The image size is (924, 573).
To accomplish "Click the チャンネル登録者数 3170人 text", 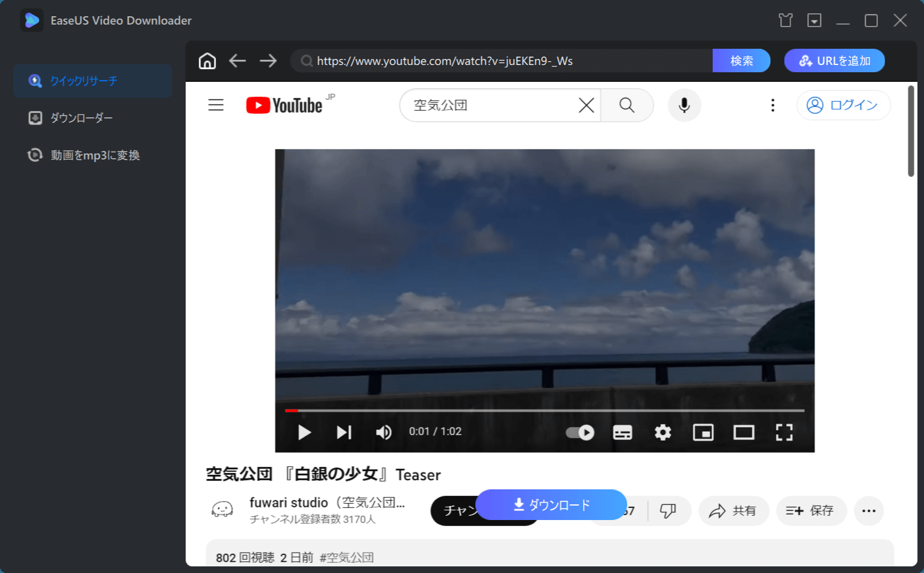I will click(x=313, y=519).
